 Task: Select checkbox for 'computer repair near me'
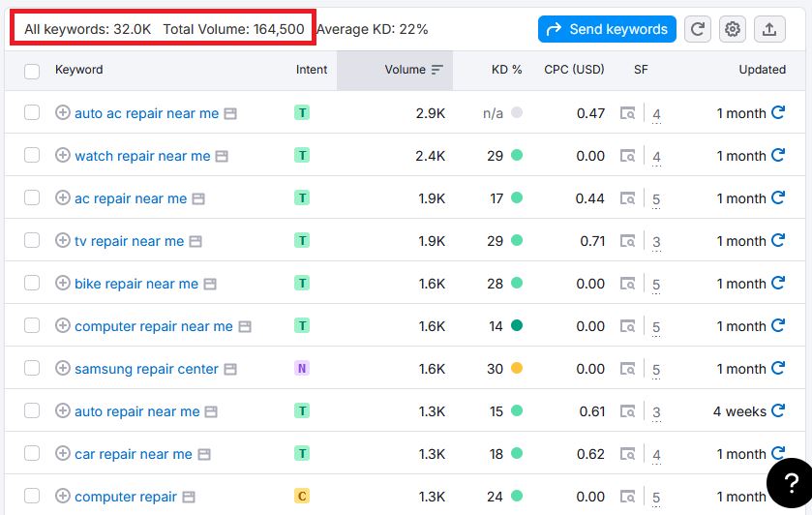coord(32,326)
